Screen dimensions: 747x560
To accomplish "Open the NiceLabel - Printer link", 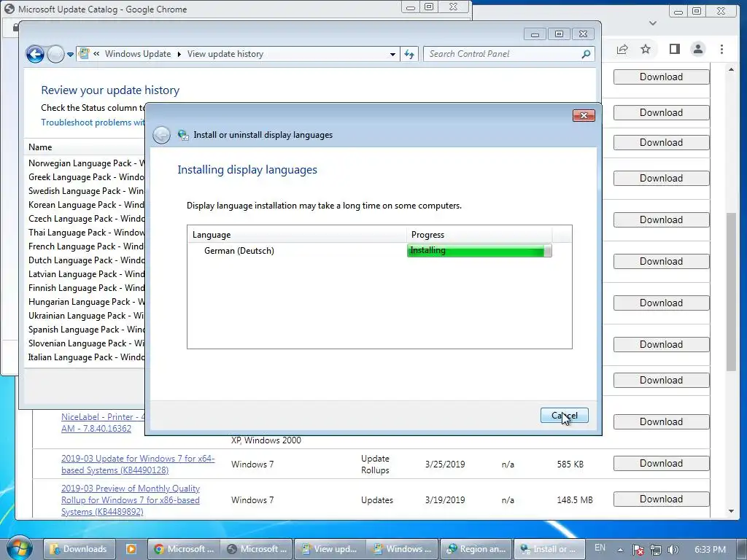I will tap(102, 422).
